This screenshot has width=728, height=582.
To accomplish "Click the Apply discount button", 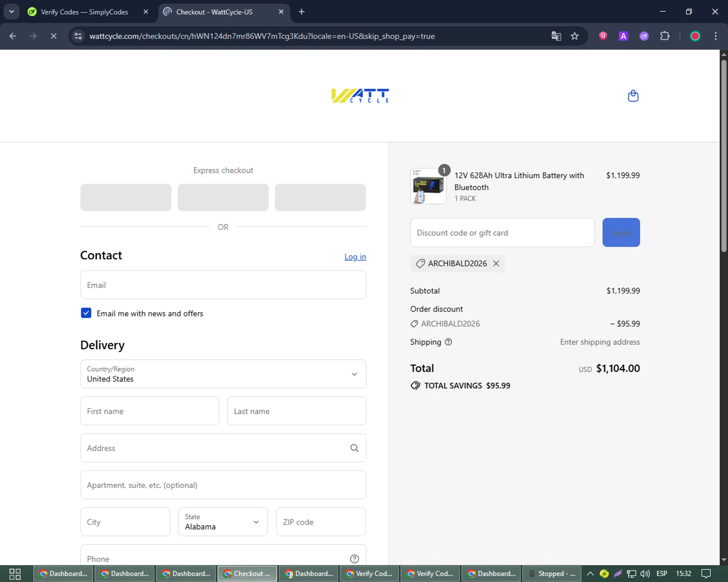I will point(621,232).
